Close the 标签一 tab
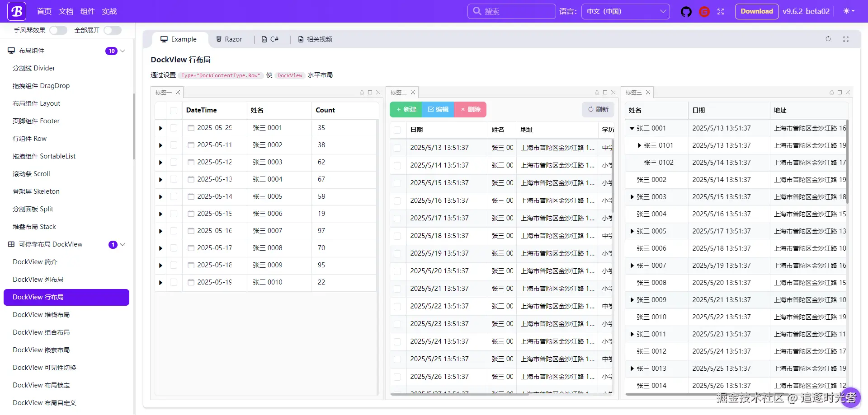 coord(178,93)
